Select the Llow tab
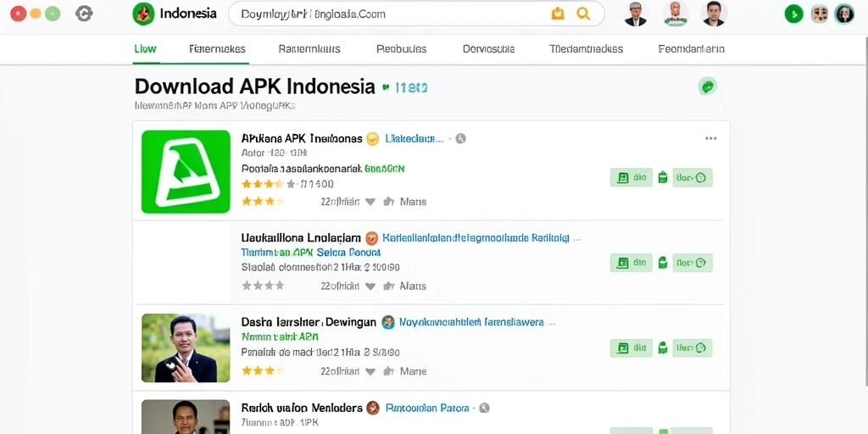 pyautogui.click(x=145, y=48)
